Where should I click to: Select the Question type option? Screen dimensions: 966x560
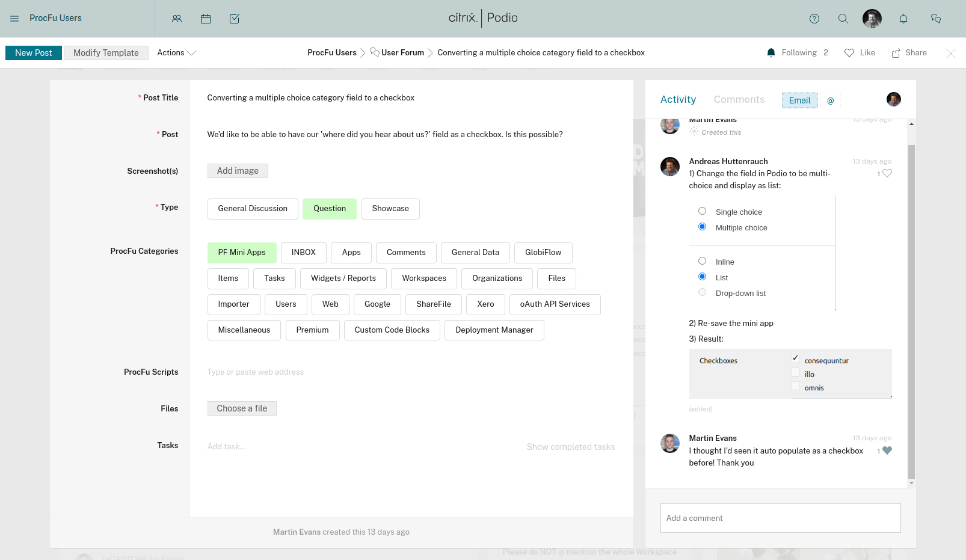(330, 209)
